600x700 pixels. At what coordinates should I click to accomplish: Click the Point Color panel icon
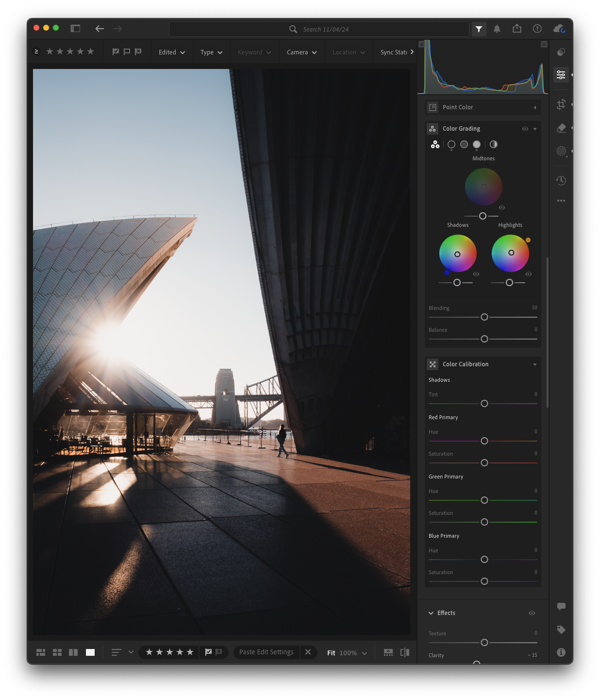coord(433,107)
